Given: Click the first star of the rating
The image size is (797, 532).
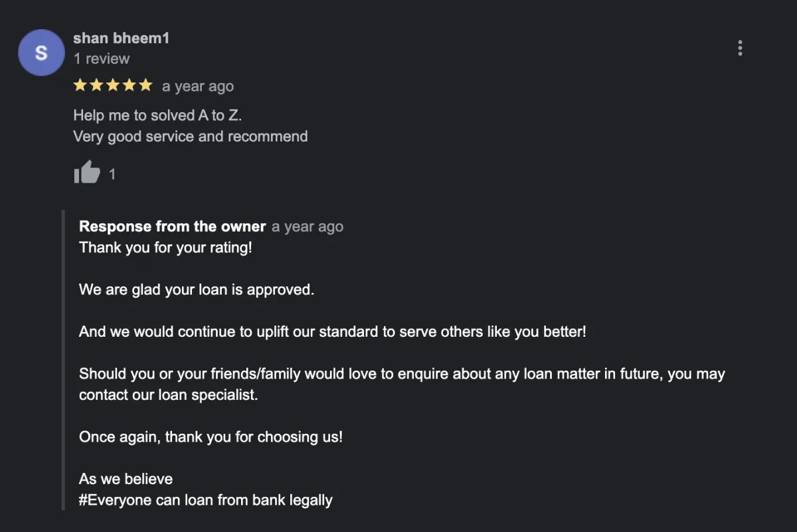Looking at the screenshot, I should [x=80, y=86].
